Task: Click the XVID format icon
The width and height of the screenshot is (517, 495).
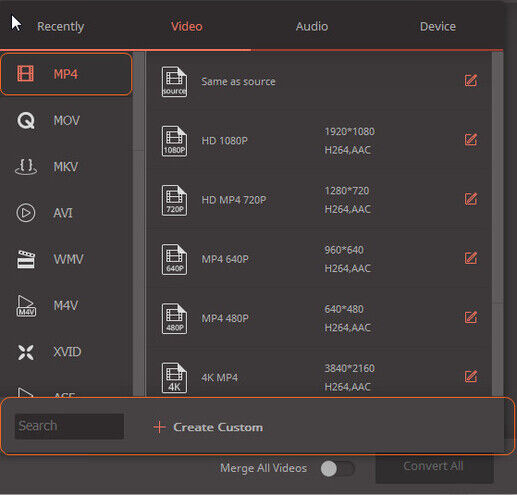Action: point(26,352)
